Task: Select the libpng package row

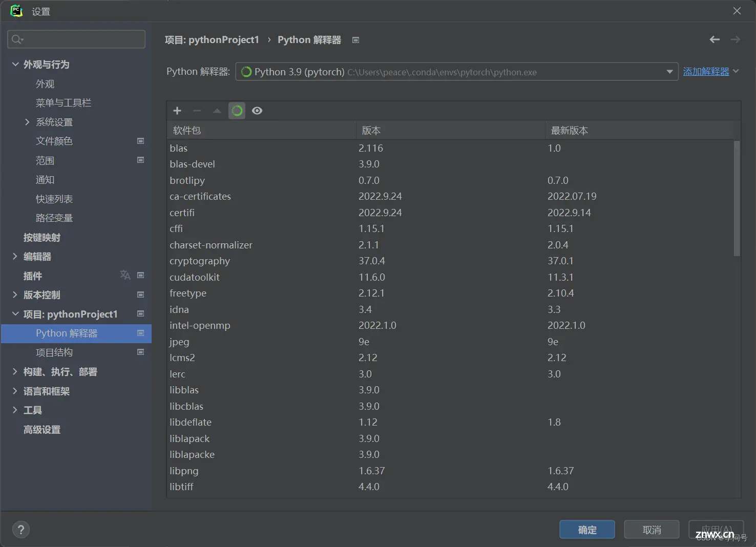Action: pyautogui.click(x=451, y=471)
